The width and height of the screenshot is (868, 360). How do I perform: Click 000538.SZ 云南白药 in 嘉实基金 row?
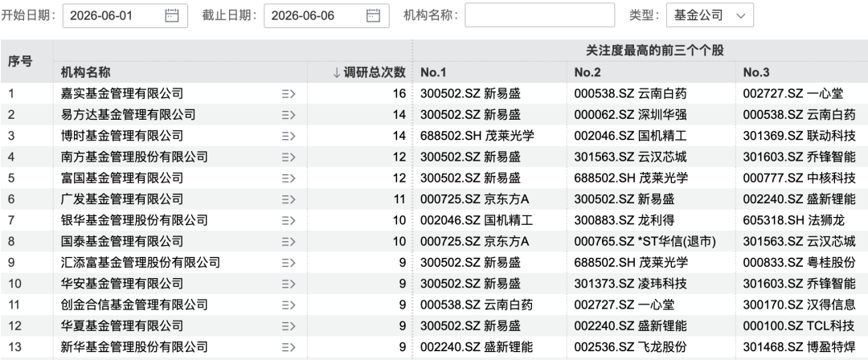point(631,93)
